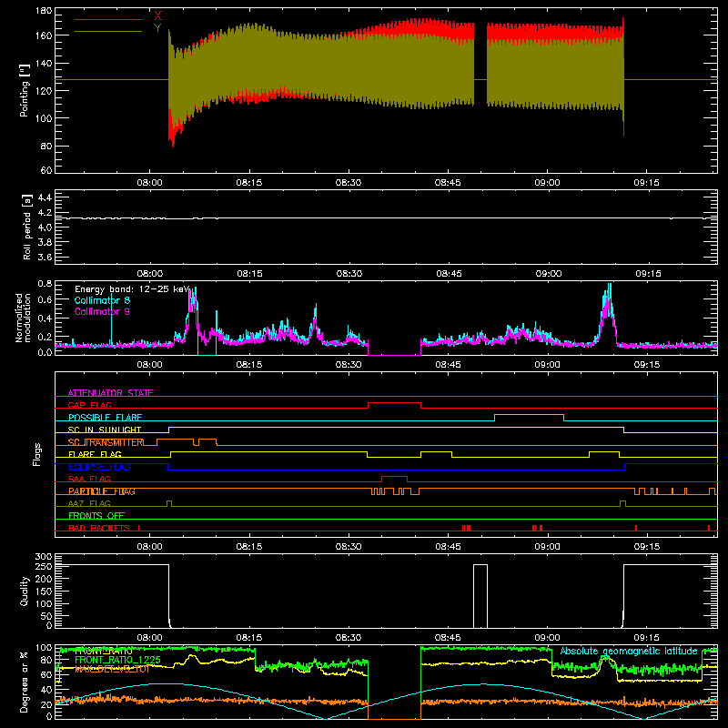This screenshot has height=728, width=728.
Task: Click the PARTICLE_FLAG label
Action: pyautogui.click(x=102, y=491)
